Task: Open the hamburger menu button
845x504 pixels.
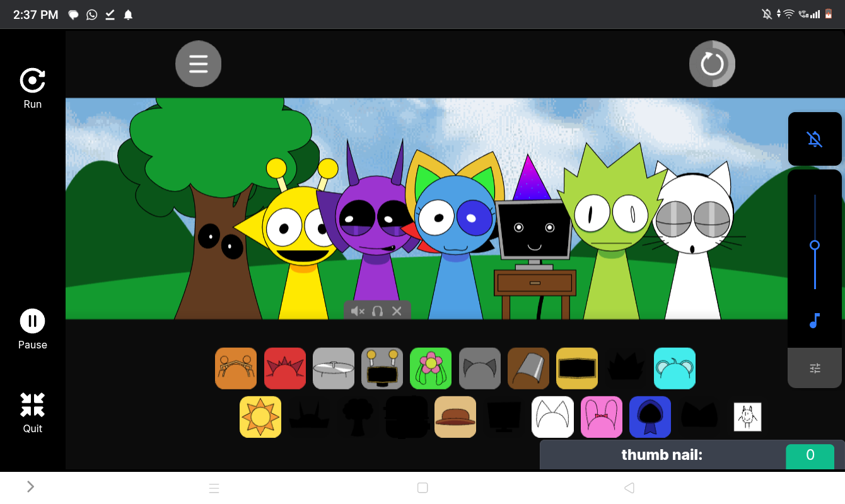Action: pyautogui.click(x=198, y=64)
